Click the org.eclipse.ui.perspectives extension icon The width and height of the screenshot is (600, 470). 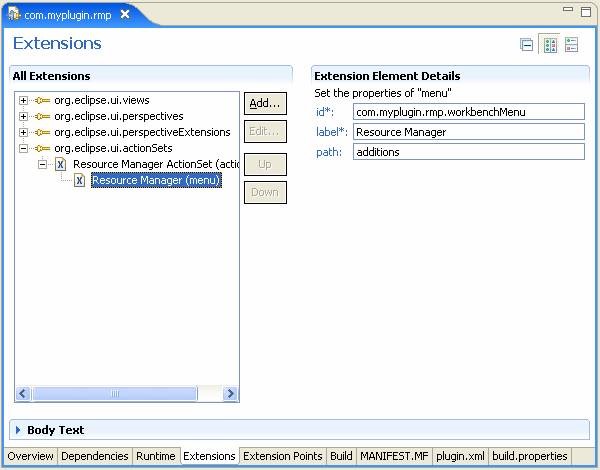pos(42,116)
